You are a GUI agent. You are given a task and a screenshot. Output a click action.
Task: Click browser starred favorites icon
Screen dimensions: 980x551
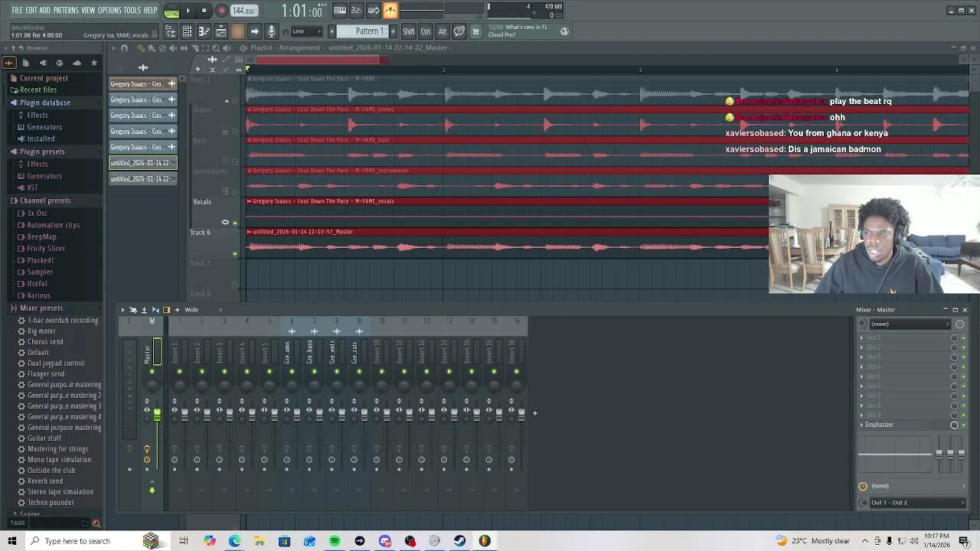94,63
